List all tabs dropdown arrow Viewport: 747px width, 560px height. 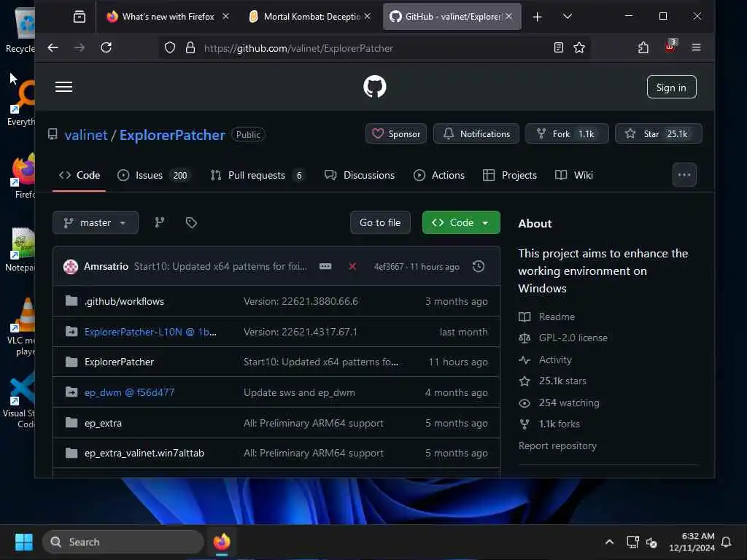pyautogui.click(x=567, y=17)
